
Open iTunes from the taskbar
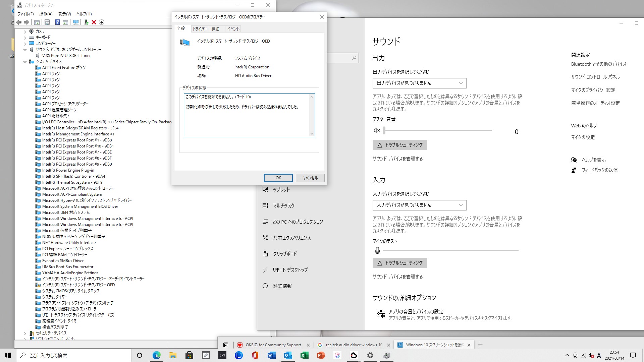(x=337, y=355)
